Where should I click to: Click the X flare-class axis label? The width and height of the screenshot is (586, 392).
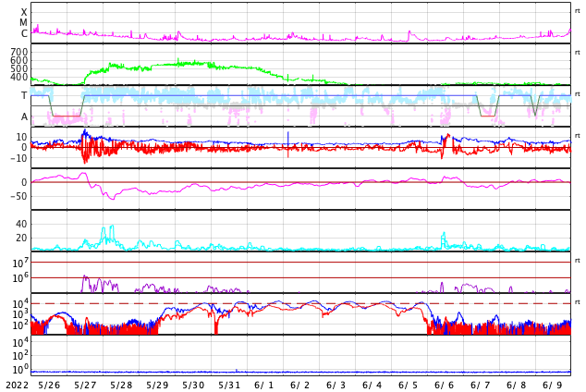24,12
